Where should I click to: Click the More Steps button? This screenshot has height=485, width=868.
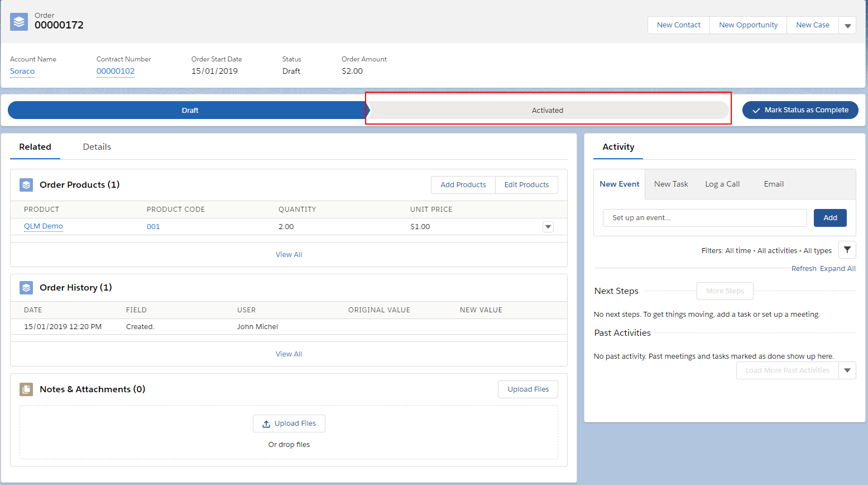(725, 291)
